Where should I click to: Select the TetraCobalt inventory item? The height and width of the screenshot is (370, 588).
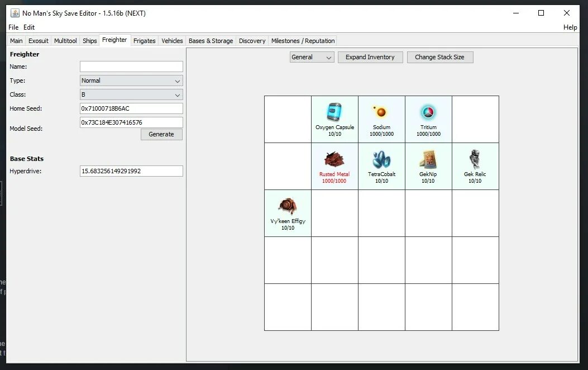tap(381, 166)
